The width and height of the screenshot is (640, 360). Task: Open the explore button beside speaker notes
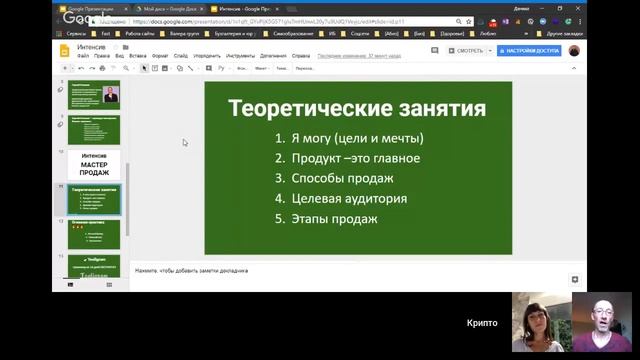pyautogui.click(x=575, y=280)
